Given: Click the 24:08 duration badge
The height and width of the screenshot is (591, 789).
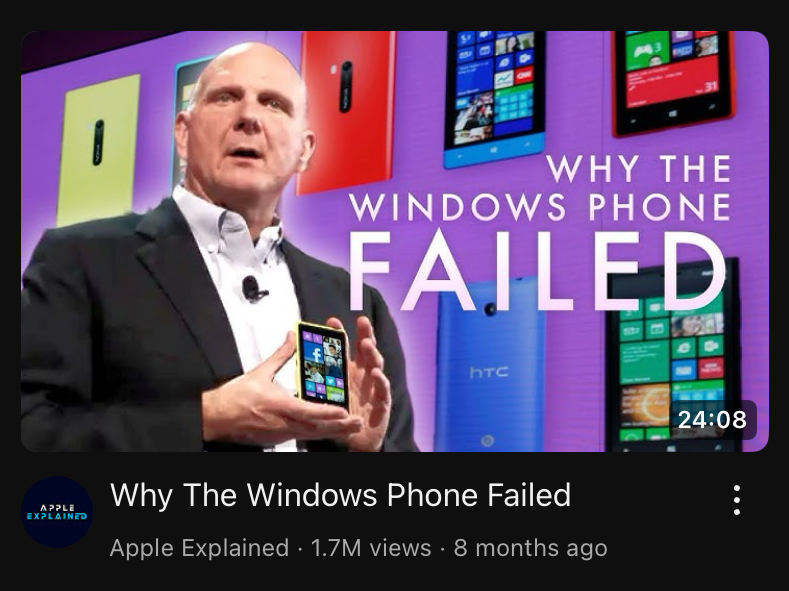Looking at the screenshot, I should [x=712, y=420].
